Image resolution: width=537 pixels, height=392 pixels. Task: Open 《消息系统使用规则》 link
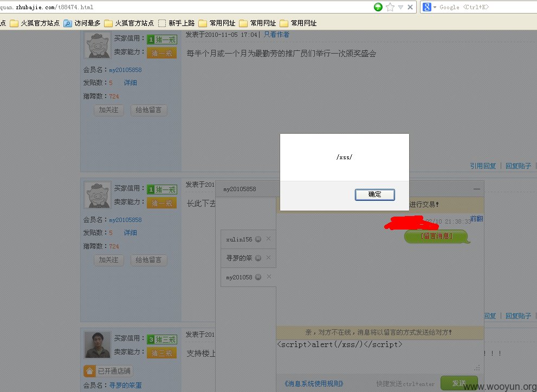(x=314, y=384)
